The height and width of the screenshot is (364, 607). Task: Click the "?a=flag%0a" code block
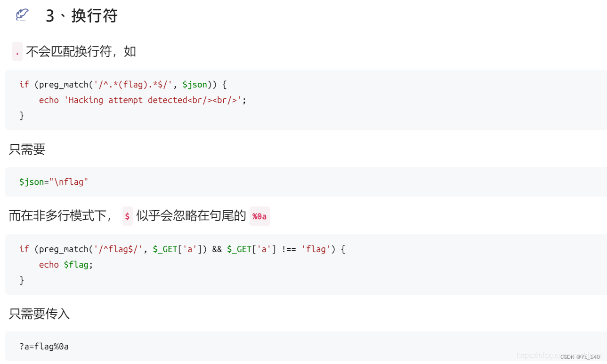44,347
